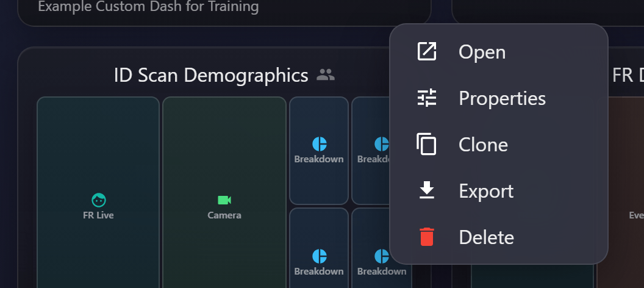Click the people icon after ID Scan Demographics
Screen dimensions: 644x288
tap(326, 74)
